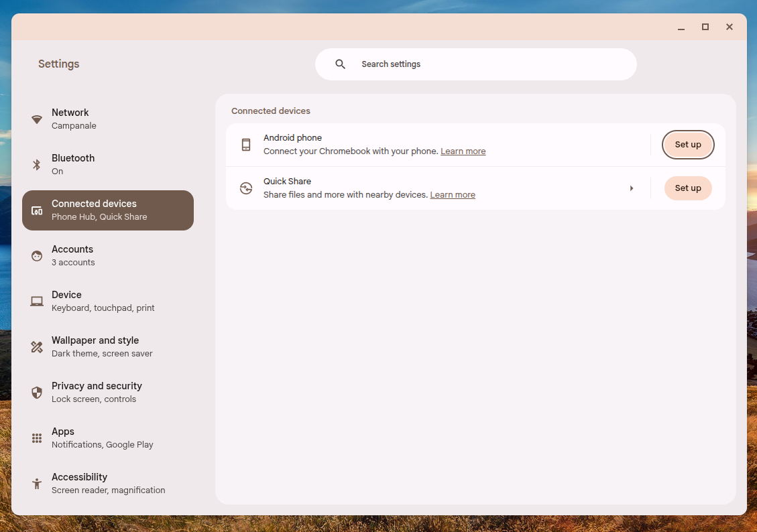The width and height of the screenshot is (757, 532).
Task: Open Accounts via its clock-face icon
Action: tap(36, 256)
